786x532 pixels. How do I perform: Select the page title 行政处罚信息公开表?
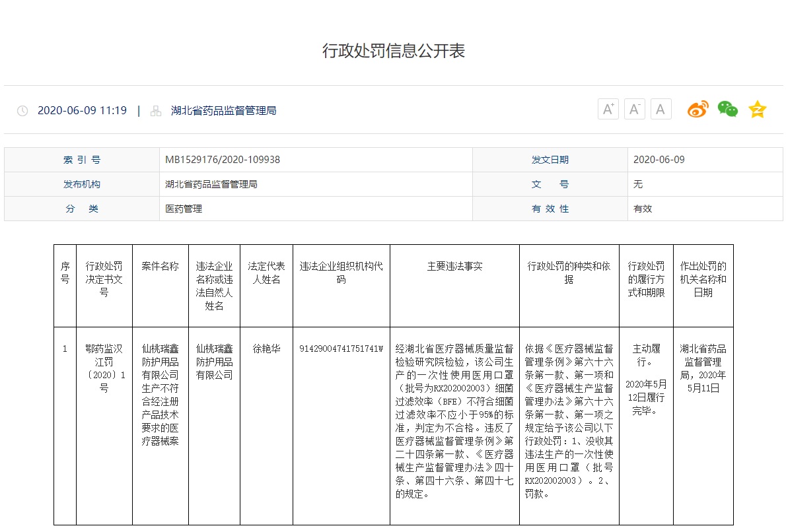394,51
